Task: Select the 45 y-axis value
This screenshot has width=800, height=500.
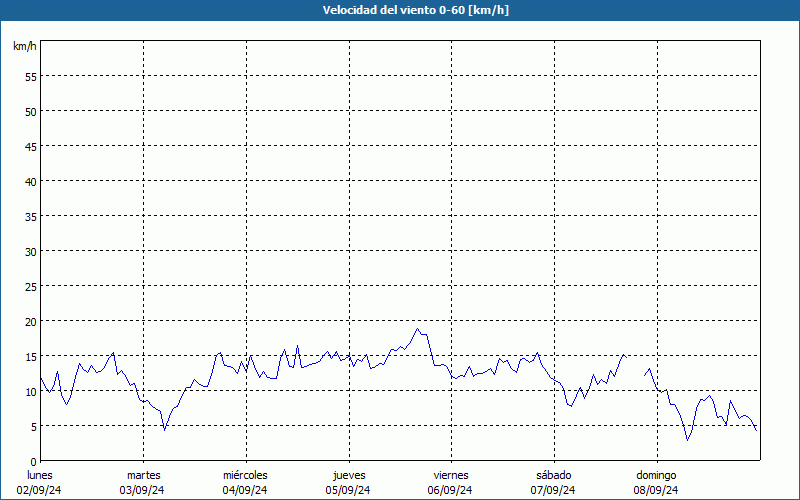Action: coord(31,147)
